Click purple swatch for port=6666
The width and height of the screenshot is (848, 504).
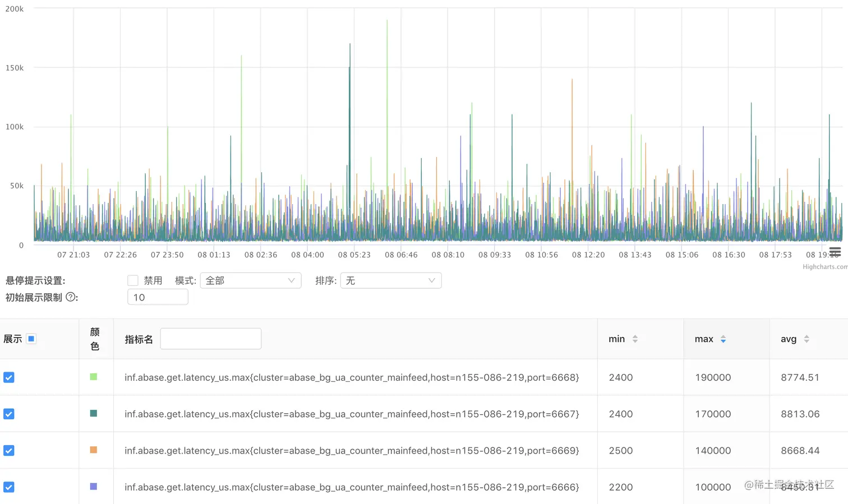[94, 486]
